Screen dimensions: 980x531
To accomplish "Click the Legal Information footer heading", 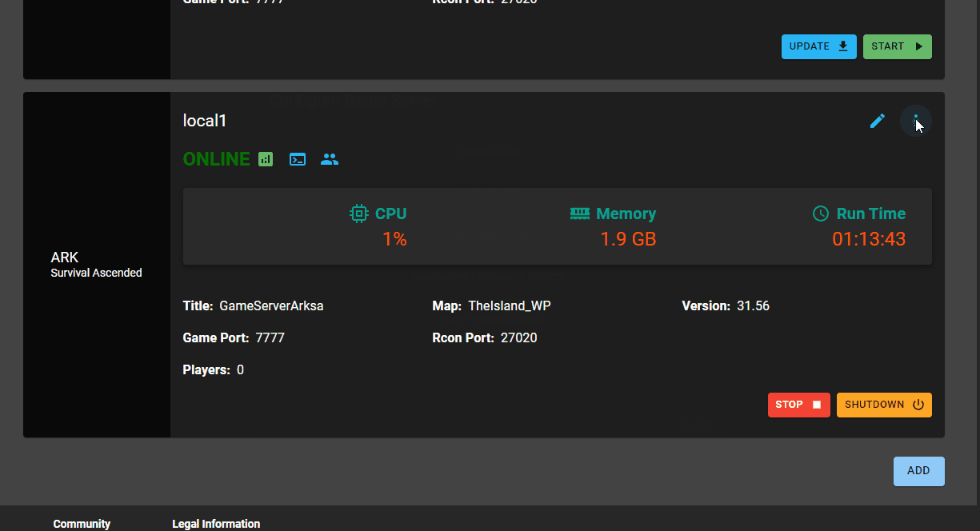I will [x=216, y=524].
